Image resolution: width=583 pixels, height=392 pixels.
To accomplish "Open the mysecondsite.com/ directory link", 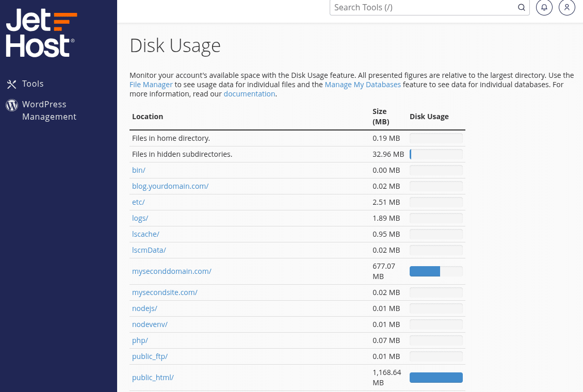I will (165, 292).
